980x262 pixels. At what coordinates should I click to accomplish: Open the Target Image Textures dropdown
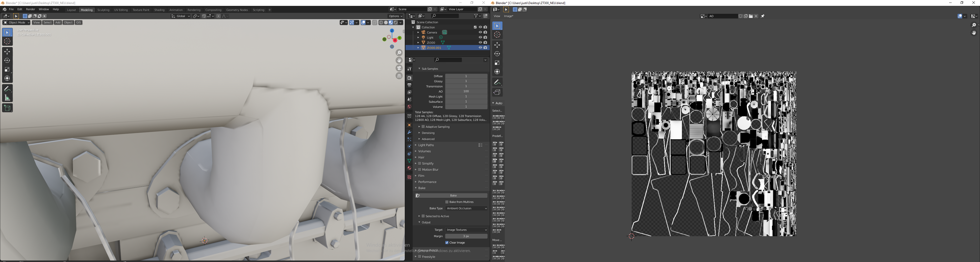466,230
